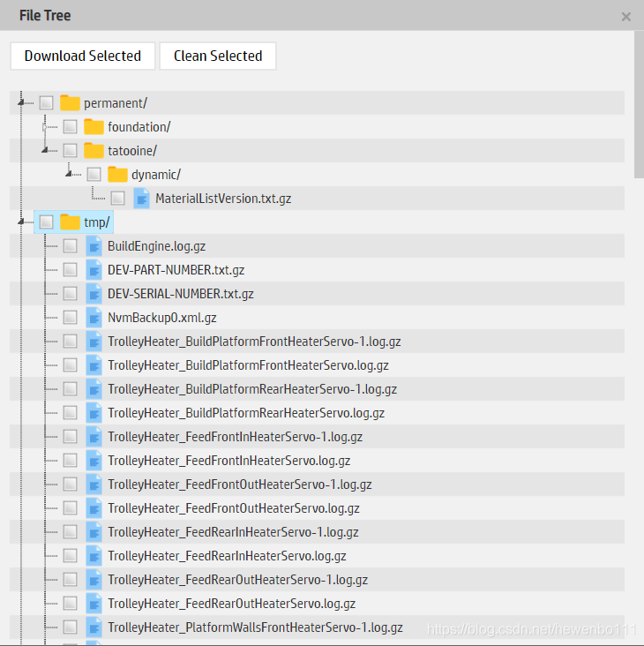
Task: Click TrolleyHeater_BuildPlatformRearHeaterServo.log.gz file icon
Action: click(94, 413)
